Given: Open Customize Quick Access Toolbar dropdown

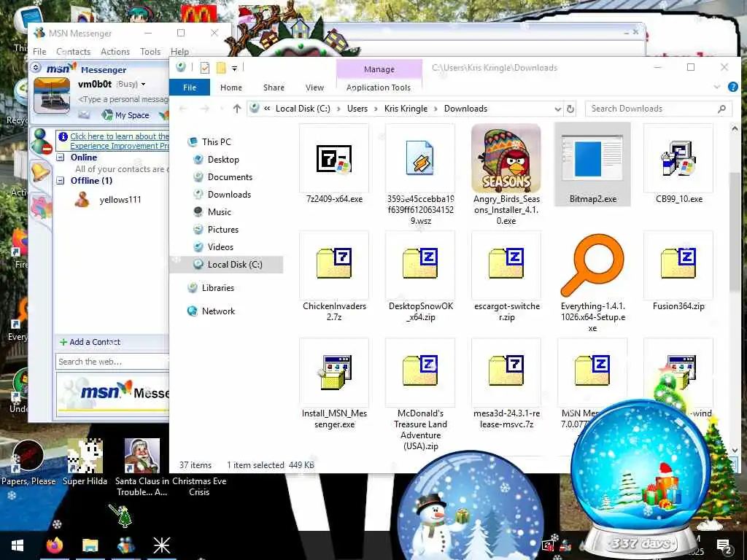Looking at the screenshot, I should 234,69.
